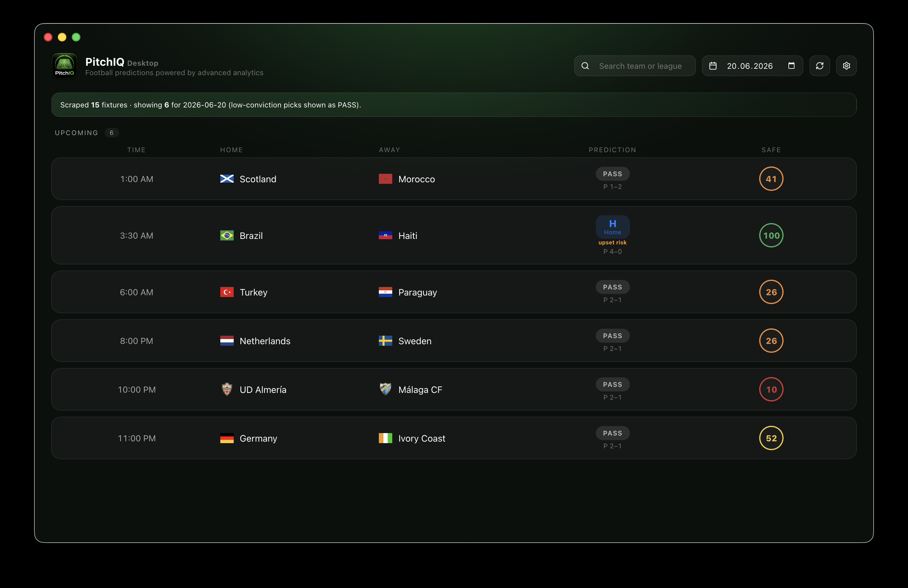Click the PASS badge for UD Almería match

coord(612,385)
